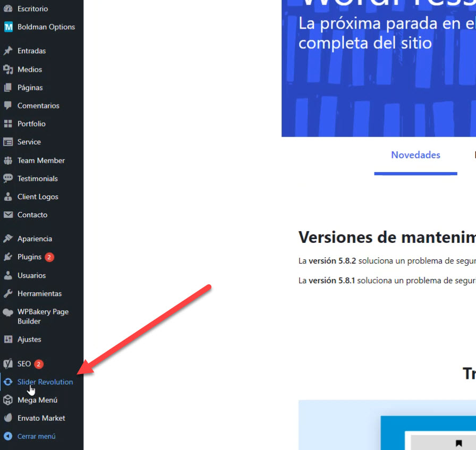Open the Ajustes menu
This screenshot has height=450, width=476.
(x=29, y=339)
